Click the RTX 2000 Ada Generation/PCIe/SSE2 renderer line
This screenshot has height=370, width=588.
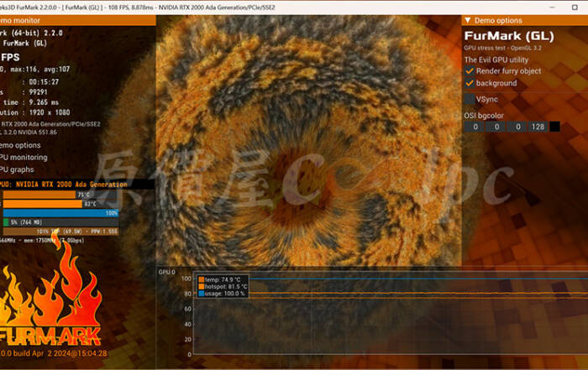pyautogui.click(x=50, y=124)
